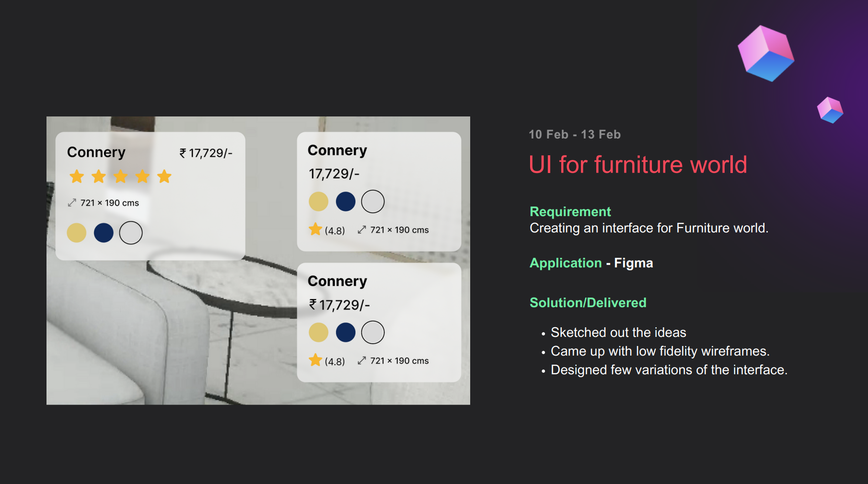Click the dimensions arrow icon in the bottom Connery card
The image size is (868, 484).
pyautogui.click(x=362, y=360)
